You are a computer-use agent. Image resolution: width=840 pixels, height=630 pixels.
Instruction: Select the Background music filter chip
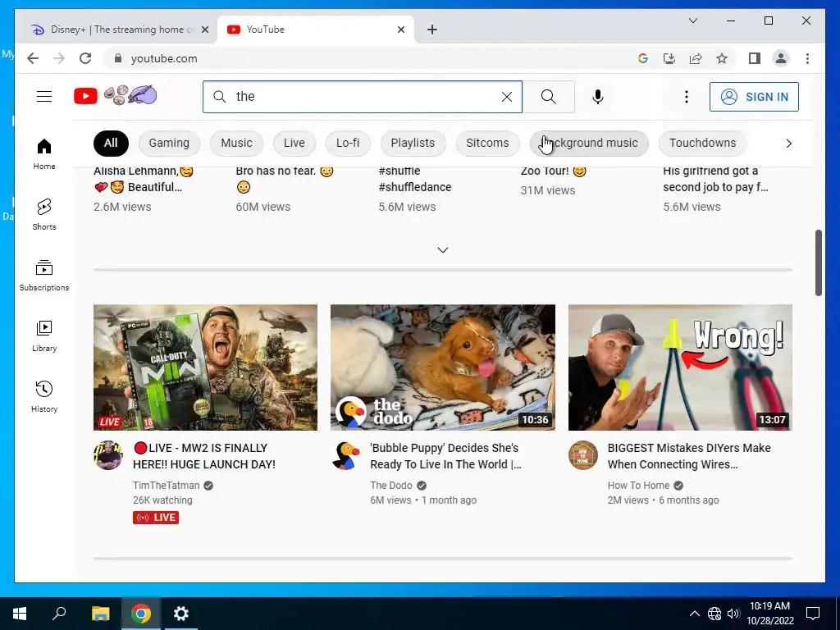tap(589, 143)
